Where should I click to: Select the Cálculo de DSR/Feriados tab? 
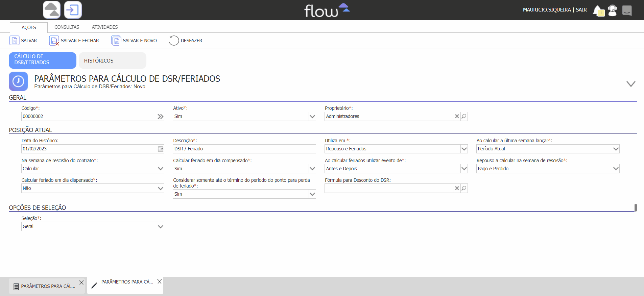pyautogui.click(x=43, y=60)
